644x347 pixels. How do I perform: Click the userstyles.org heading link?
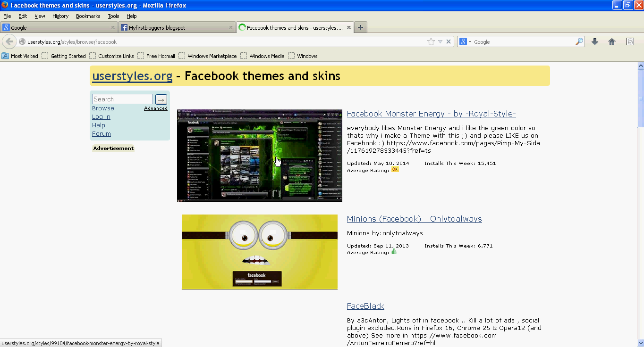point(132,76)
